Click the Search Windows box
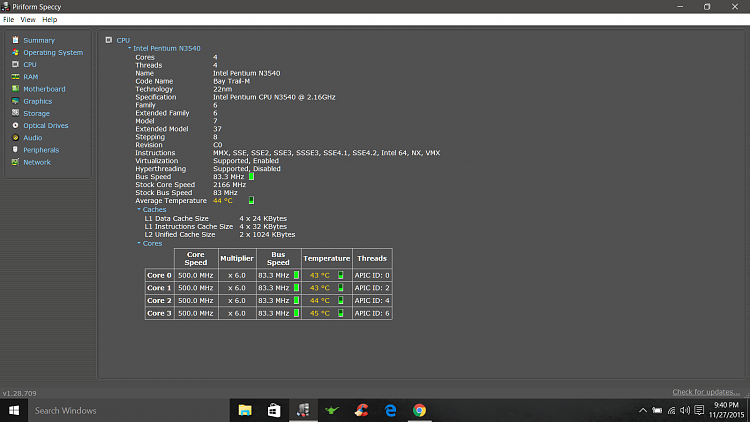This screenshot has width=750, height=422. tap(129, 411)
